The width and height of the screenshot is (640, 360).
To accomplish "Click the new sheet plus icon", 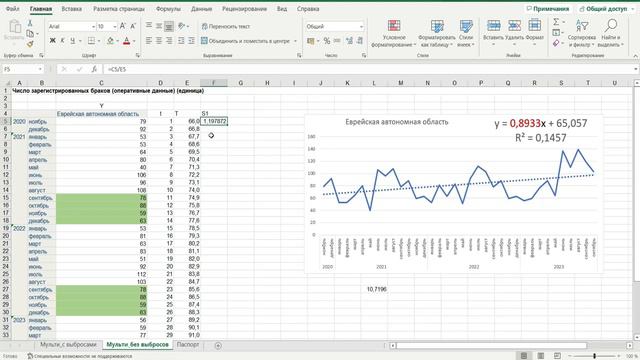I will 218,346.
